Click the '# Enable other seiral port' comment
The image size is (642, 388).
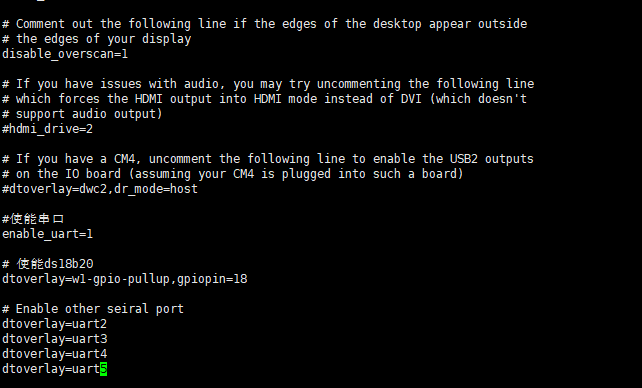(93, 309)
